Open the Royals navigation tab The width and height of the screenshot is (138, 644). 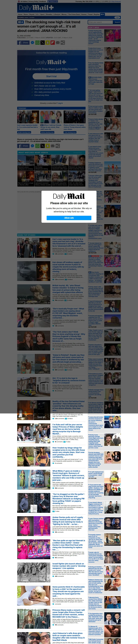click(32, 14)
